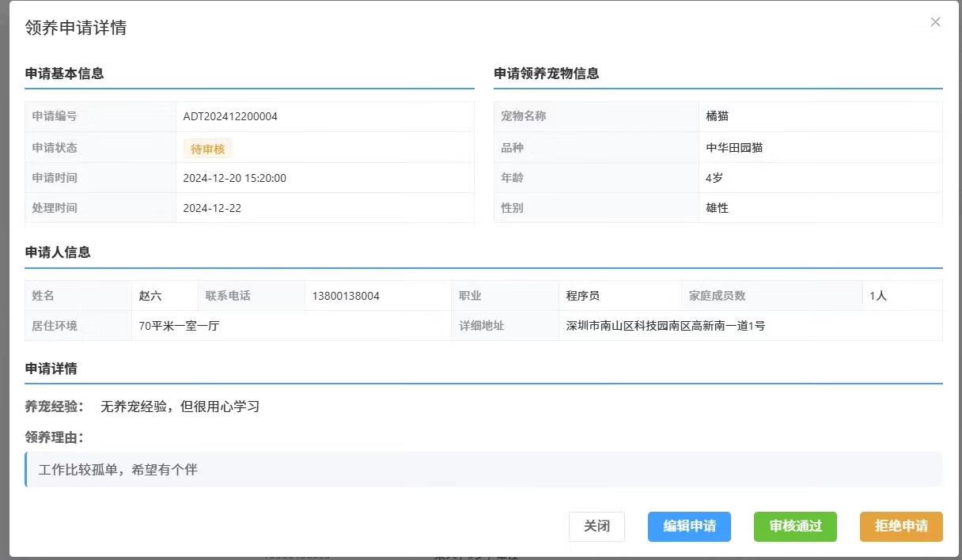Select the pet age value 4岁
962x560 pixels.
[x=714, y=177]
